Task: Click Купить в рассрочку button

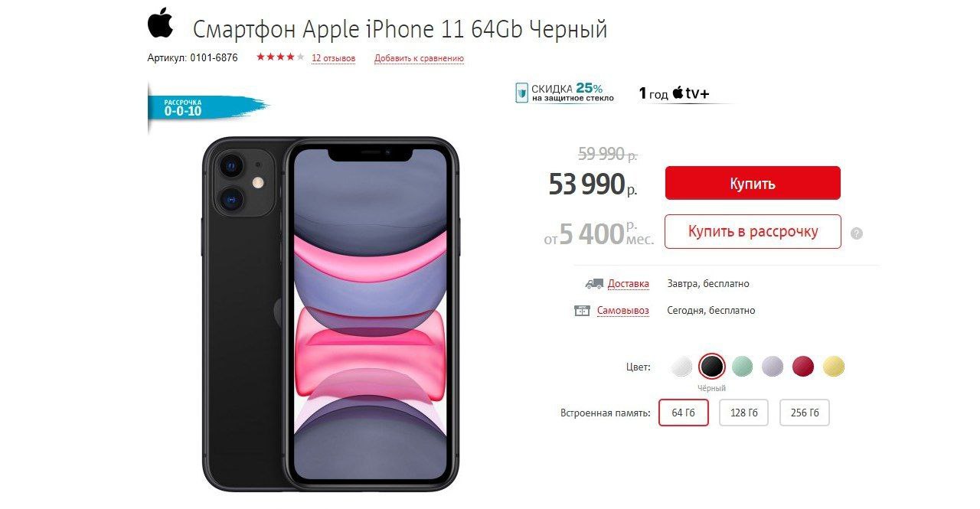Action: coord(753,232)
